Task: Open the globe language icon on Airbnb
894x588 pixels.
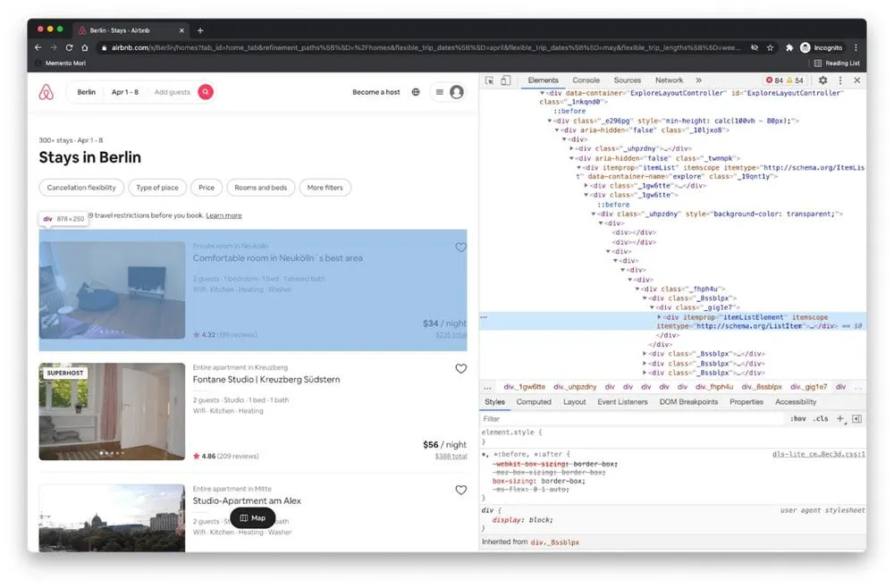Action: pyautogui.click(x=415, y=92)
